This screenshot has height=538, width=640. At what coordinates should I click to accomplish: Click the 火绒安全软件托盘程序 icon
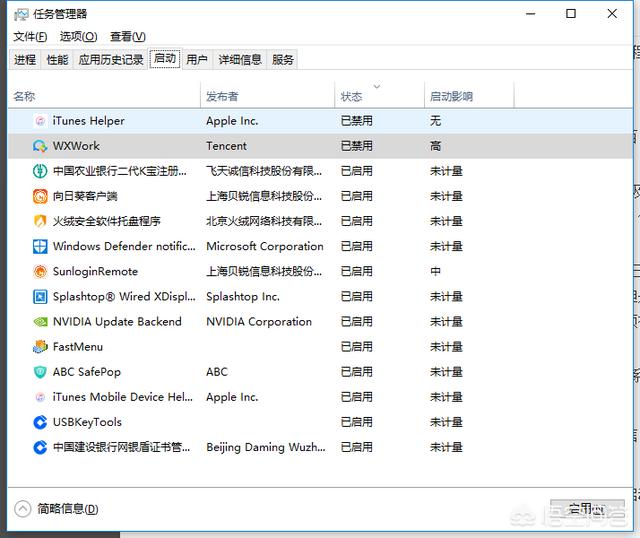[40, 221]
